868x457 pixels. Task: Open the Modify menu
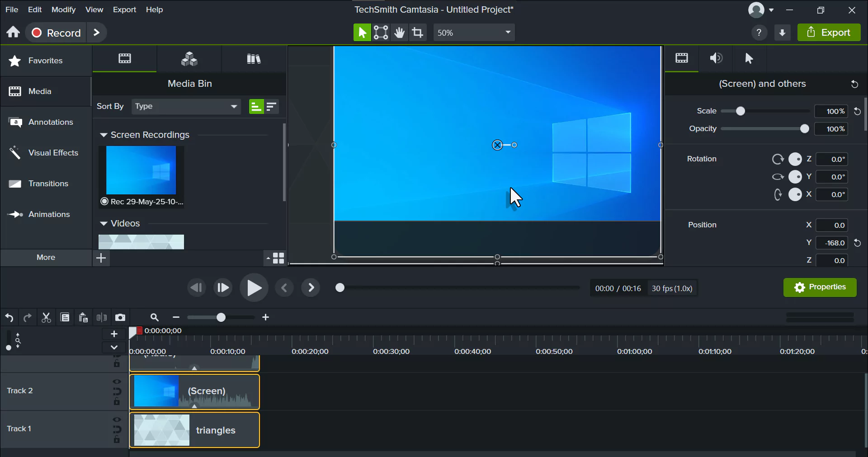click(63, 9)
